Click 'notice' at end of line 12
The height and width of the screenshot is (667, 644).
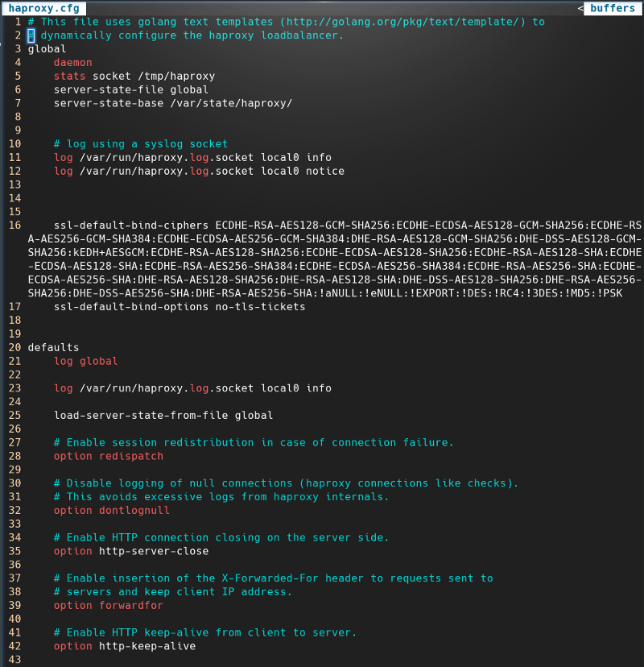click(x=325, y=171)
